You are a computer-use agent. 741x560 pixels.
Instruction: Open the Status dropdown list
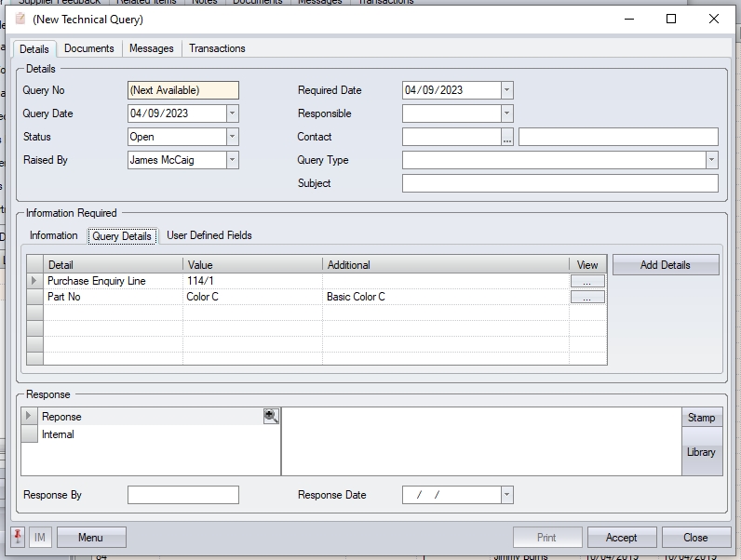coord(232,137)
